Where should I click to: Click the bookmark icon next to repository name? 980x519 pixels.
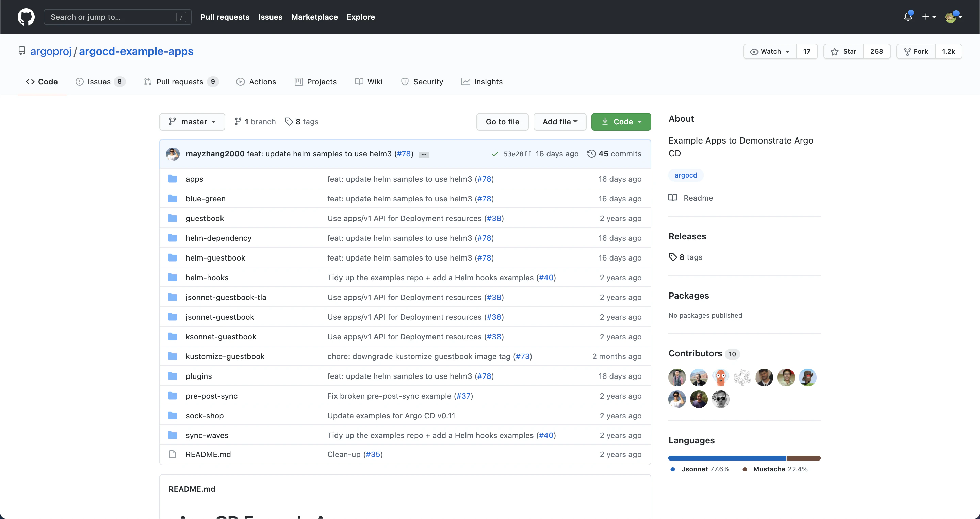coord(22,51)
